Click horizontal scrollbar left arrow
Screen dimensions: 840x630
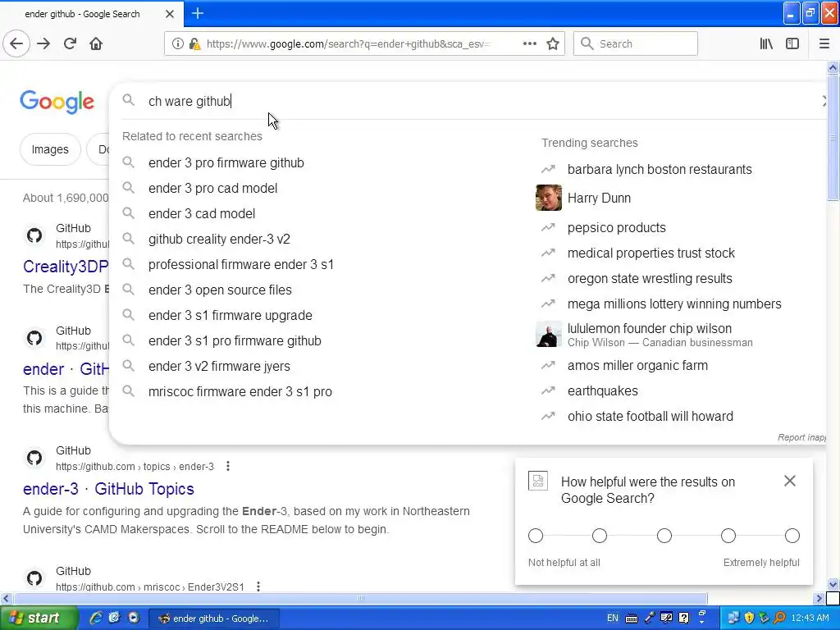coord(6,598)
